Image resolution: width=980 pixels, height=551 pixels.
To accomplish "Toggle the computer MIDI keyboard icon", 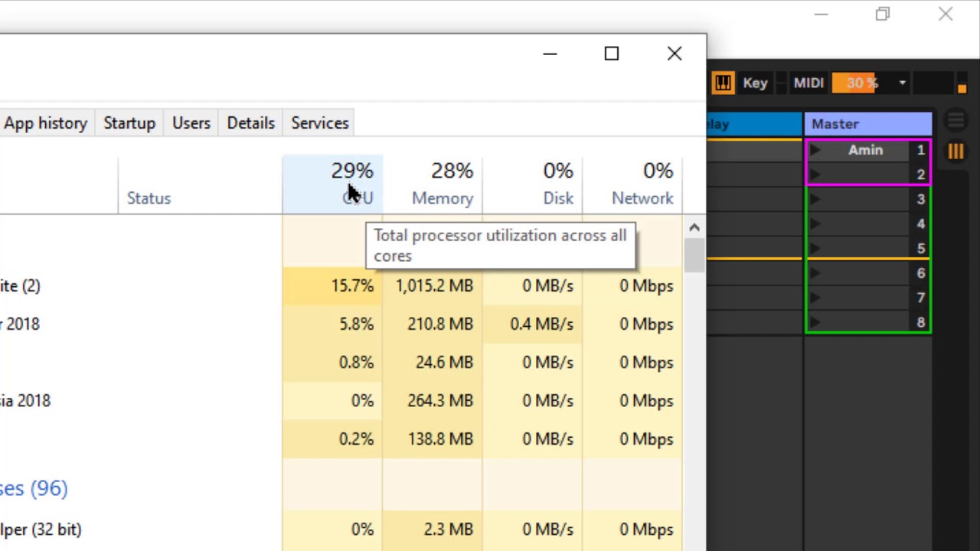I will (723, 83).
